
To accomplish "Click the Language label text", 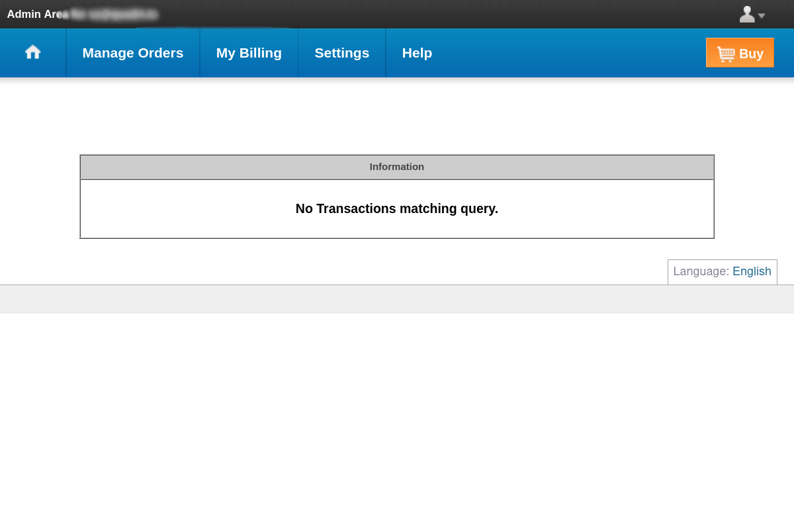I will click(701, 271).
